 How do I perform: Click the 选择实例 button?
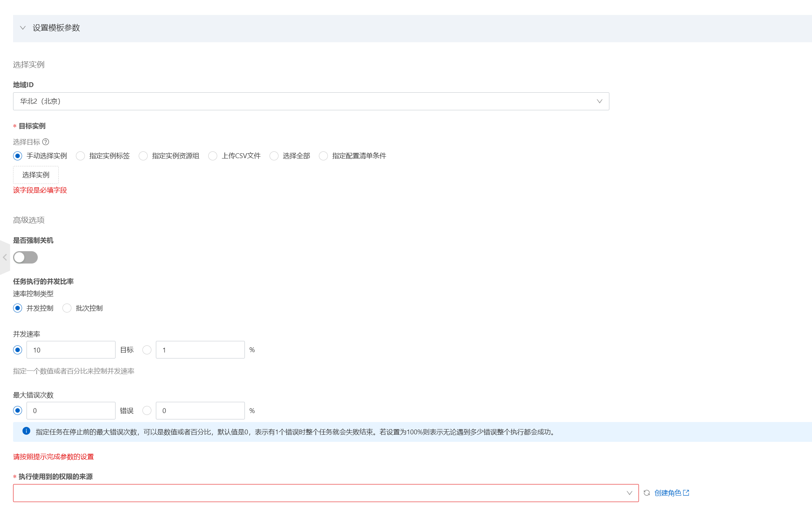tap(36, 175)
